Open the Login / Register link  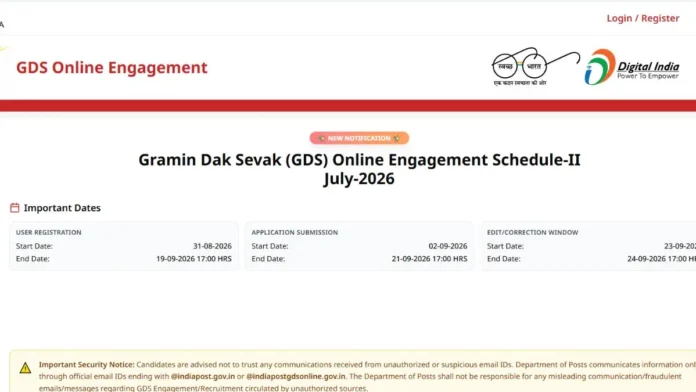pyautogui.click(x=643, y=18)
